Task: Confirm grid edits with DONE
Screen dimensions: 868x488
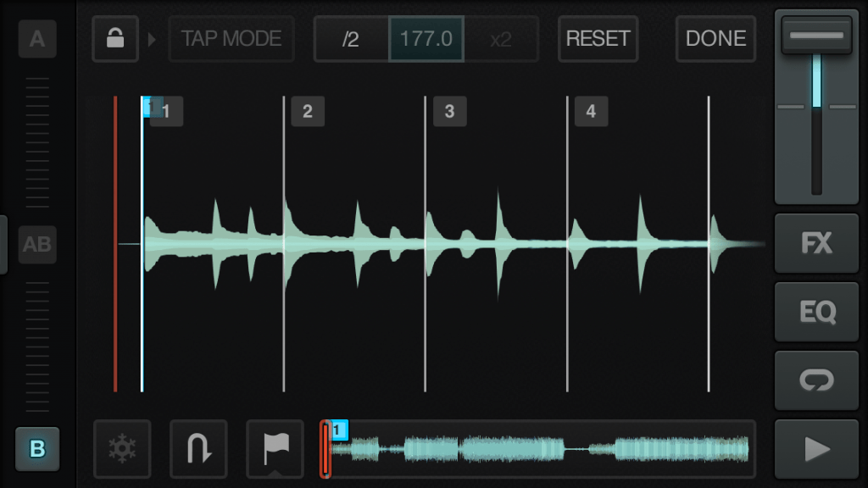Action: click(715, 38)
